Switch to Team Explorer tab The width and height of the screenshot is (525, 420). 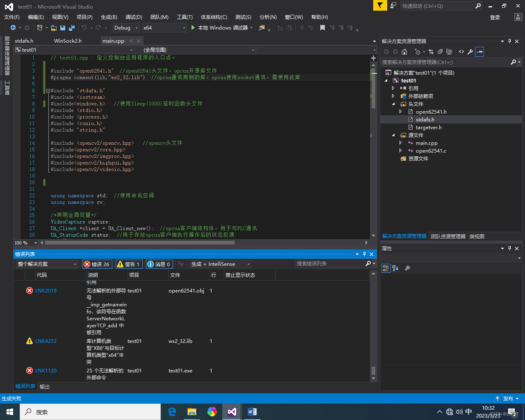pyautogui.click(x=448, y=236)
